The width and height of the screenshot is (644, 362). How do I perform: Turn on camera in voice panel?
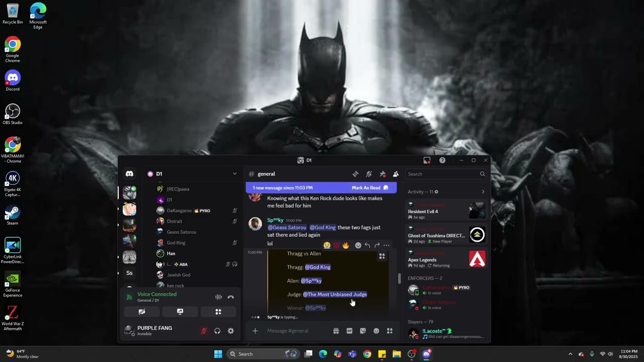tap(142, 312)
